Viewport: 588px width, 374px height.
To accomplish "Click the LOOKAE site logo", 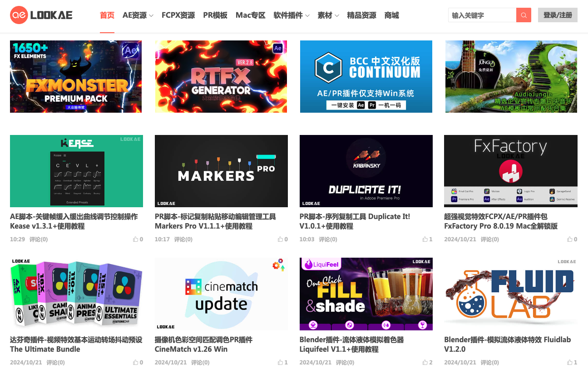I will 41,15.
